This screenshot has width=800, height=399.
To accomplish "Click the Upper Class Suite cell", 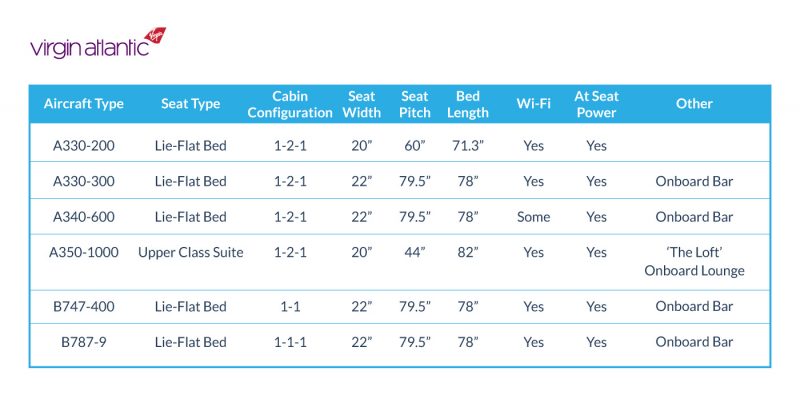I will pos(190,253).
